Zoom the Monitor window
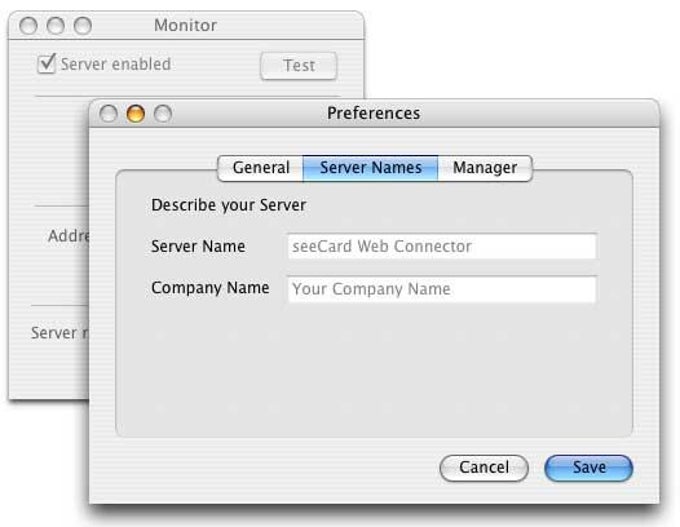The width and height of the screenshot is (680, 527). point(82,25)
